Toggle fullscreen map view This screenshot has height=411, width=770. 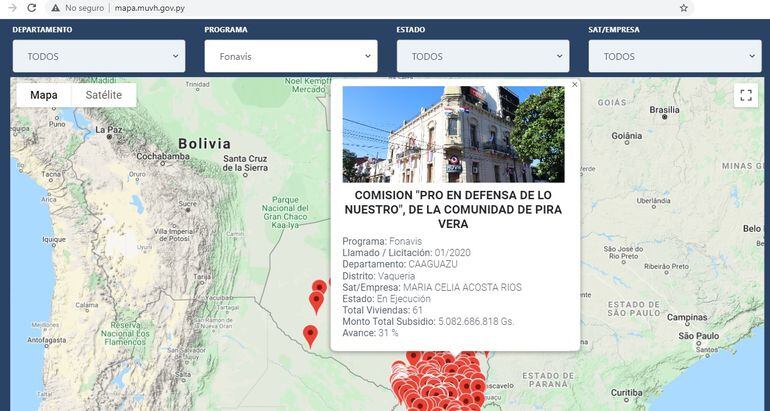[746, 95]
